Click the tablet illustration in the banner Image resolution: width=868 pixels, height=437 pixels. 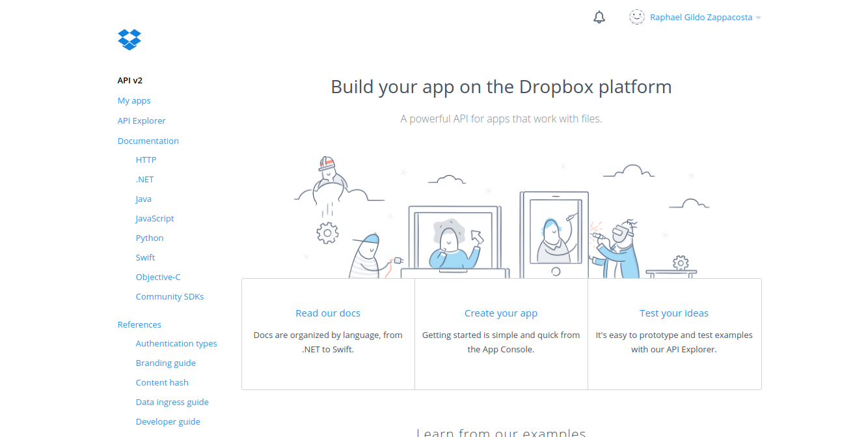coord(554,236)
